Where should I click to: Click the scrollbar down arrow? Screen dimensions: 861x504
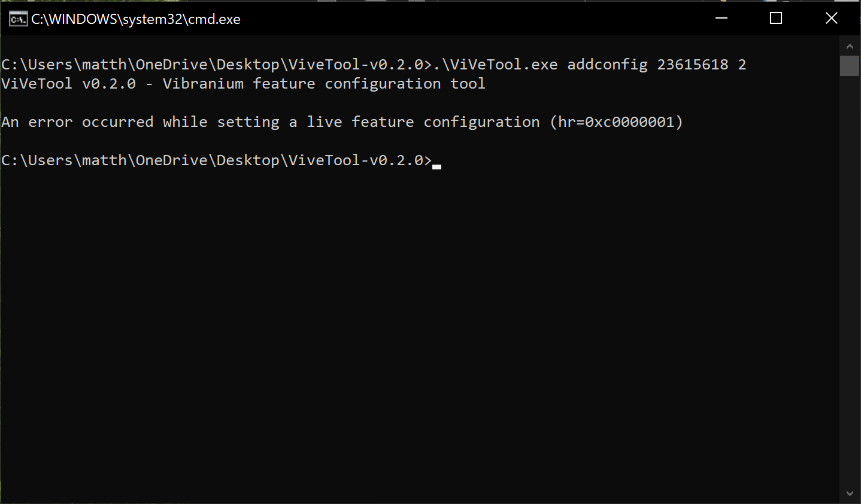849,491
